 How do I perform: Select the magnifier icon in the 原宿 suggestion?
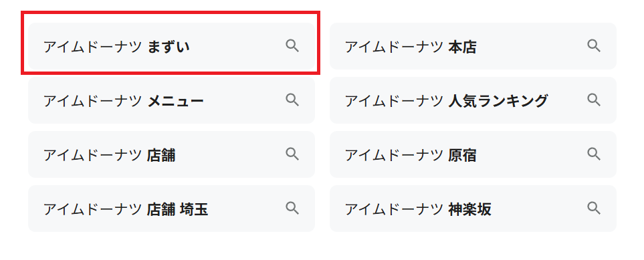pos(593,154)
